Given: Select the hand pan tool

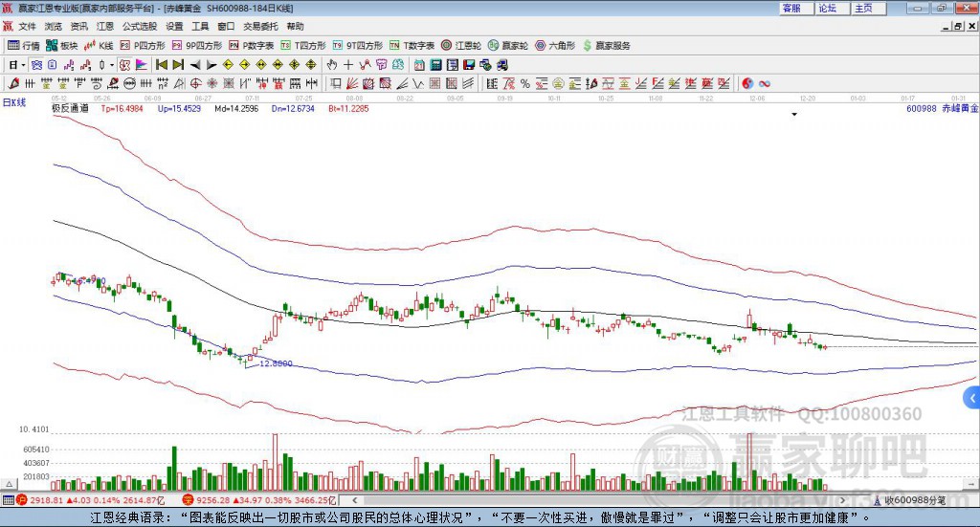Looking at the screenshot, I should [331, 65].
